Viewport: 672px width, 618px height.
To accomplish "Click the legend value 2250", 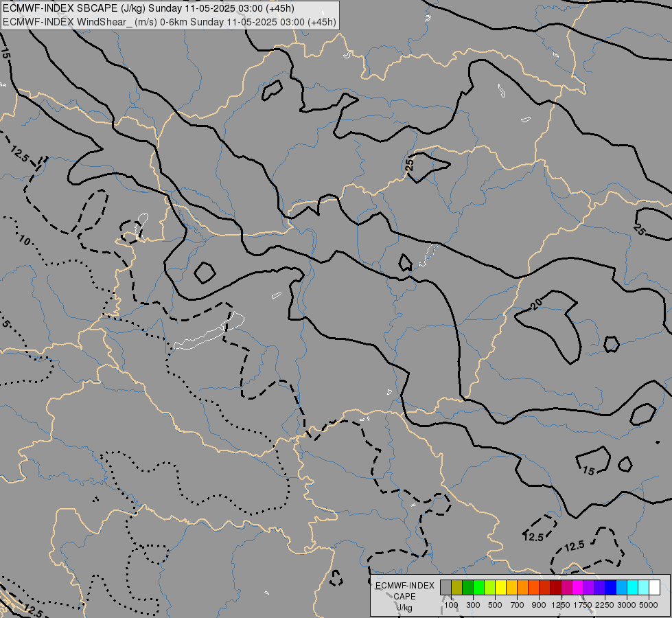I will 605,605.
